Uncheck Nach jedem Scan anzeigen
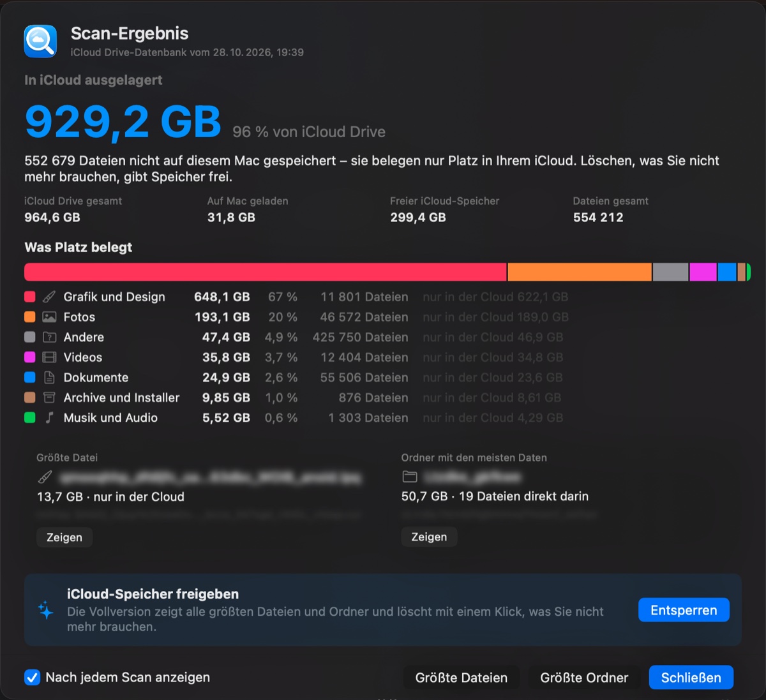 click(32, 677)
